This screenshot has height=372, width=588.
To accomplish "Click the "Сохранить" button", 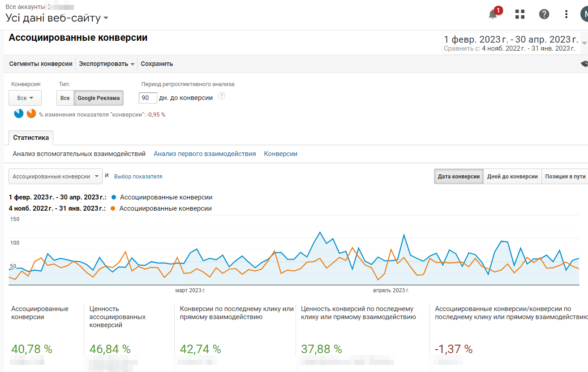I will (157, 64).
